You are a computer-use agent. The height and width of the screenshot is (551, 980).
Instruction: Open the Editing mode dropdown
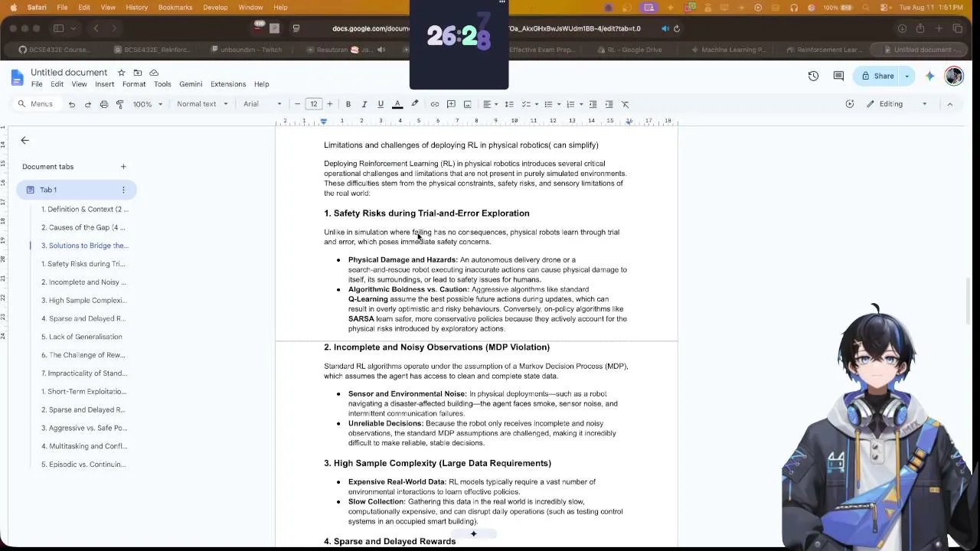tap(897, 104)
